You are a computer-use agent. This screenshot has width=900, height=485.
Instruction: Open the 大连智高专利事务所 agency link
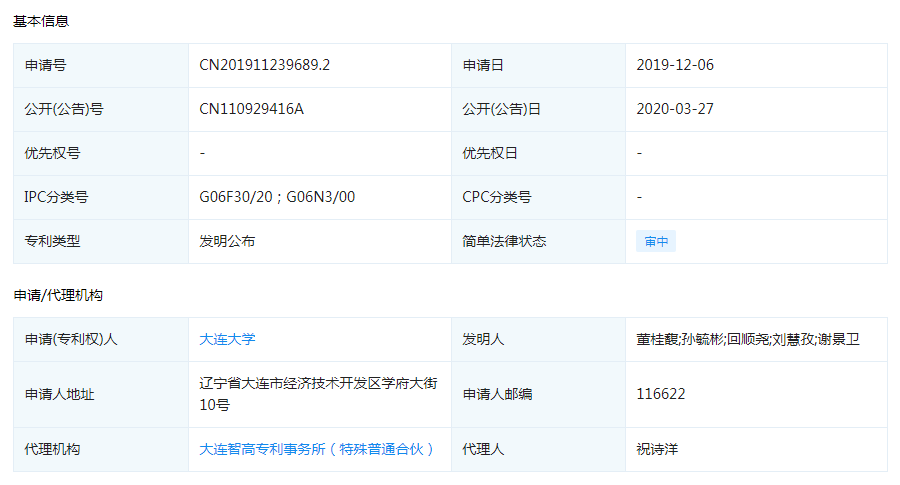(317, 449)
